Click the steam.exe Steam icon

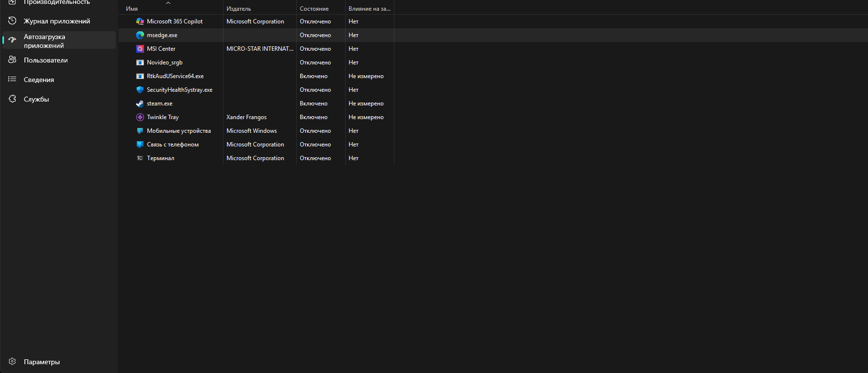pyautogui.click(x=140, y=104)
